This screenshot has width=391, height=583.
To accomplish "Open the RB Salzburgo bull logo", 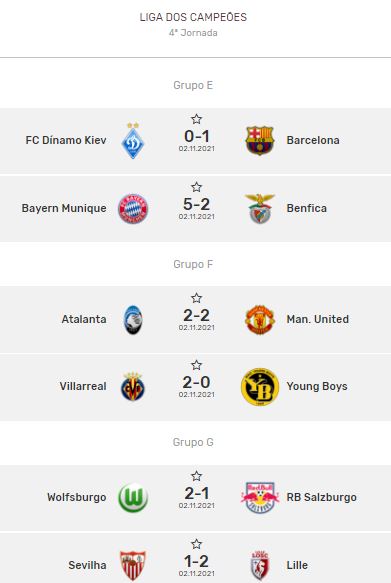I will tap(260, 497).
